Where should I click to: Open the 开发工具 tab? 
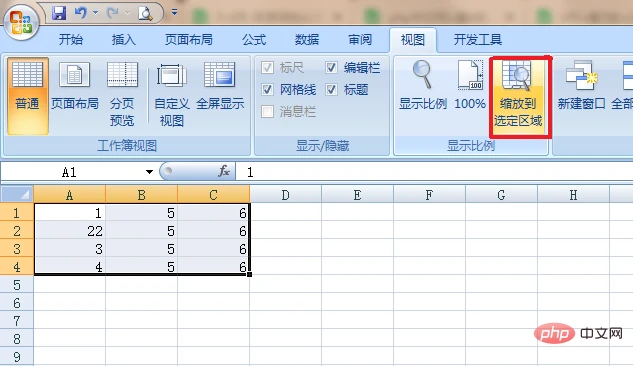pos(478,40)
